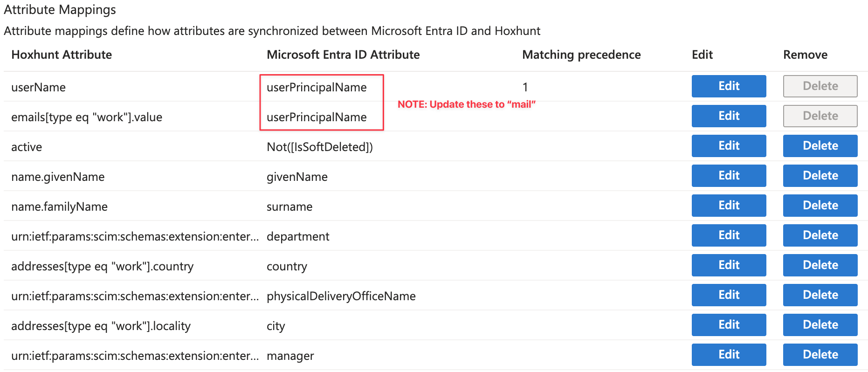Remove the work locality address mapping
Screen dimensions: 868x372
820,325
